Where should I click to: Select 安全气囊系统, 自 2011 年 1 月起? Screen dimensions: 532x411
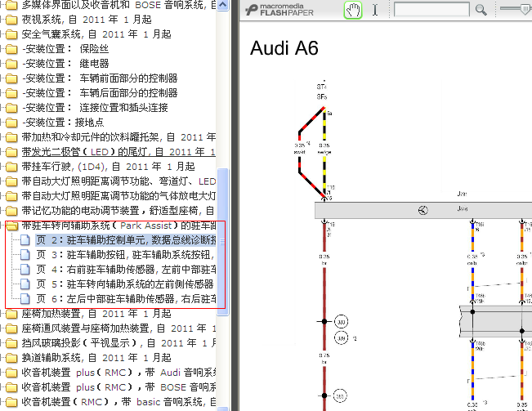tap(96, 34)
